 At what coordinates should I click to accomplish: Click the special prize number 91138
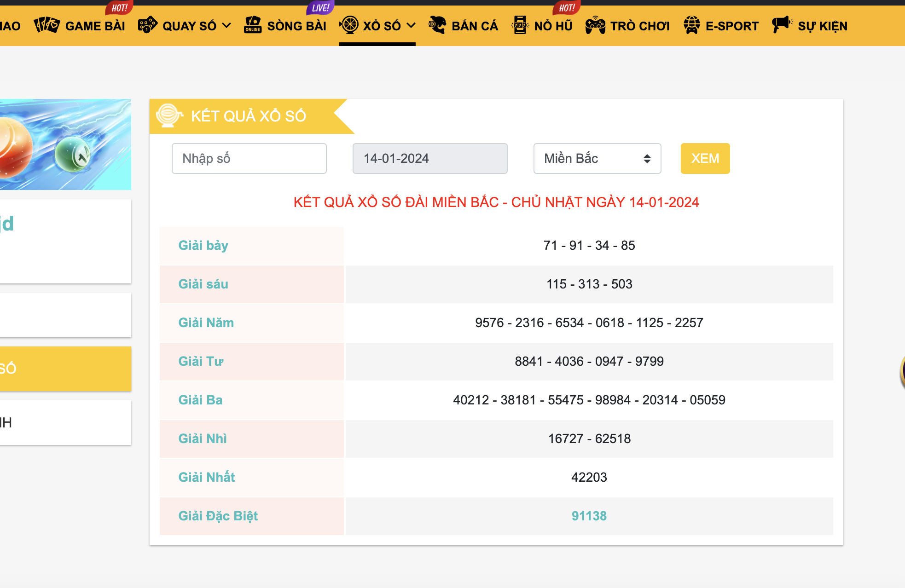coord(589,516)
